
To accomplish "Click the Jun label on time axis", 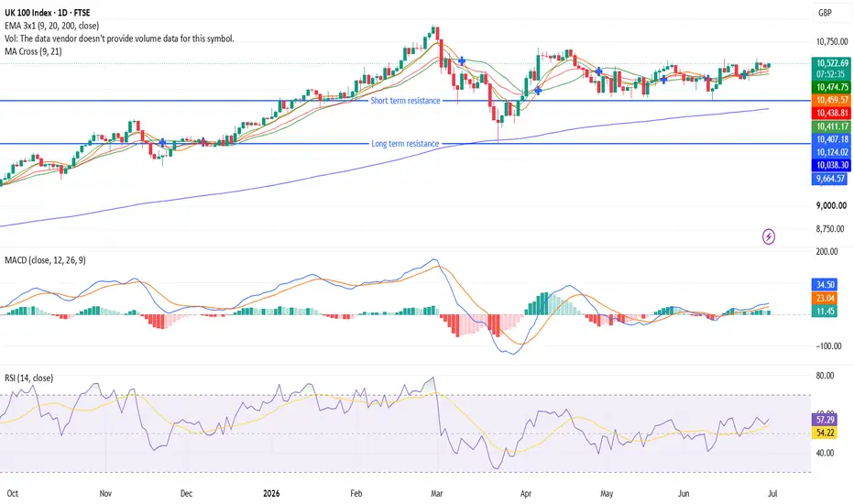I will point(684,494).
